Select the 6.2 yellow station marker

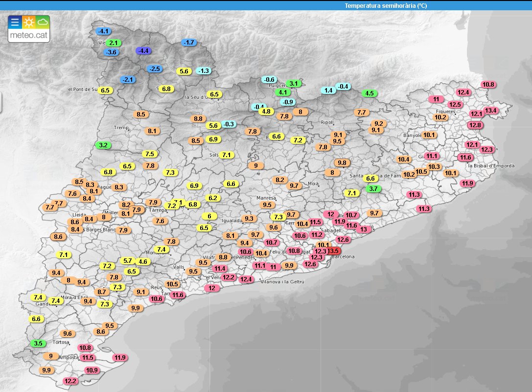tap(213, 198)
